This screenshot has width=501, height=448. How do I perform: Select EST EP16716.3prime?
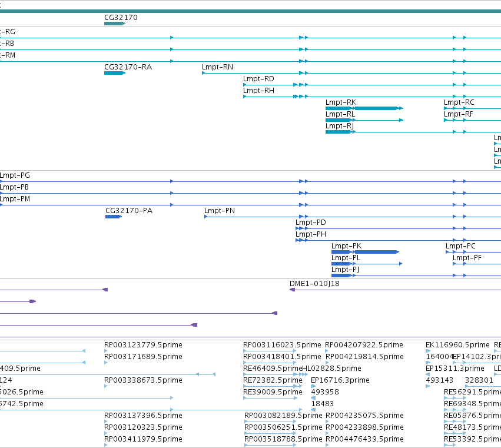tap(340, 380)
